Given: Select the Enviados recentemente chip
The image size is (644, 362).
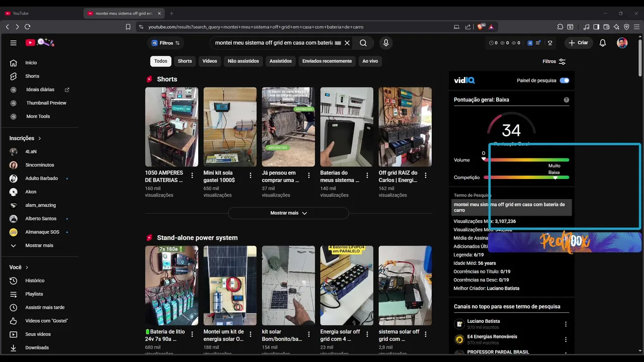Looking at the screenshot, I should click(327, 61).
